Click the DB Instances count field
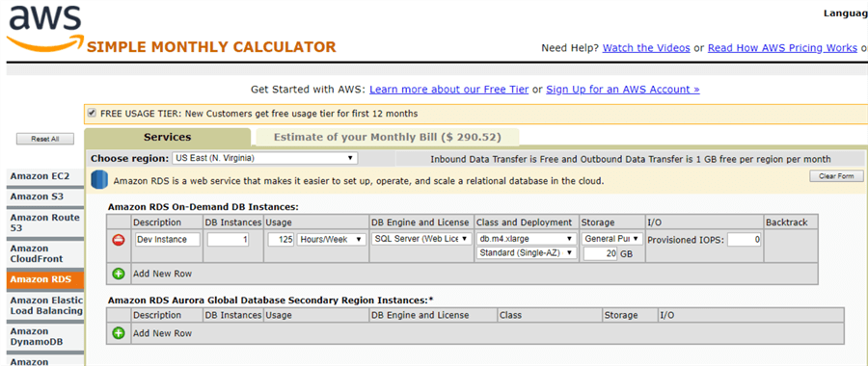Screen dimensions: 868x366 [x=228, y=240]
